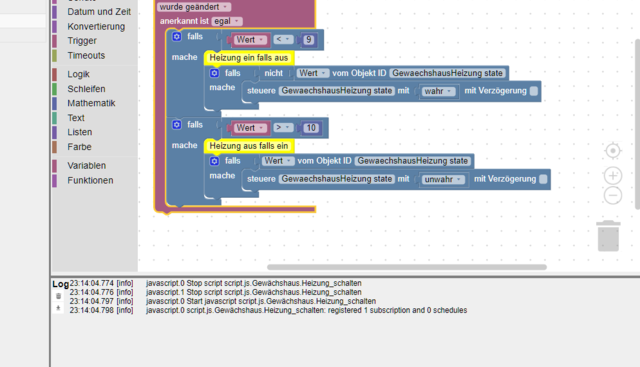Open the wurde geändert dropdown
Viewport: 640px width, 367px height.
[194, 7]
